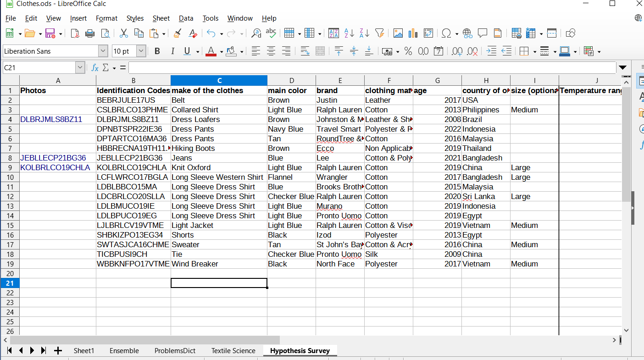
Task: Toggle Align Left
Action: coord(256,51)
